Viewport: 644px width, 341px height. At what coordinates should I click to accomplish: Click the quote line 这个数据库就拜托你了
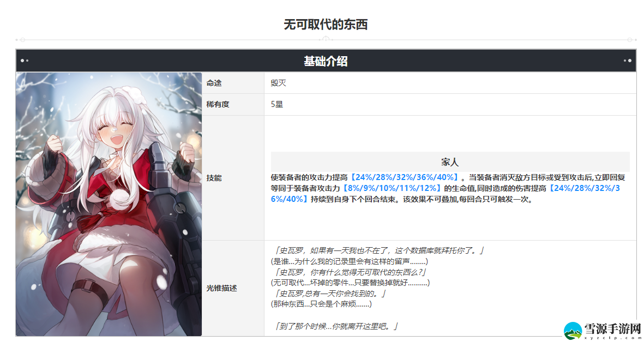point(437,250)
